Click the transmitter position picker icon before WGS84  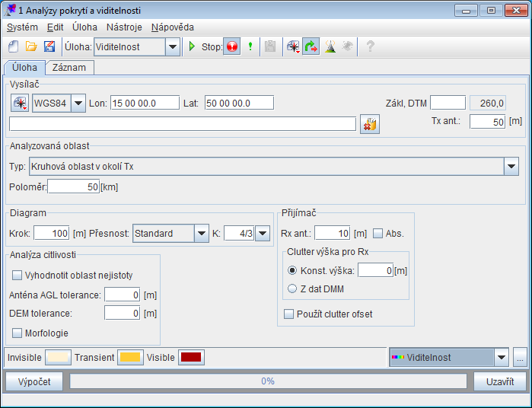(x=20, y=104)
